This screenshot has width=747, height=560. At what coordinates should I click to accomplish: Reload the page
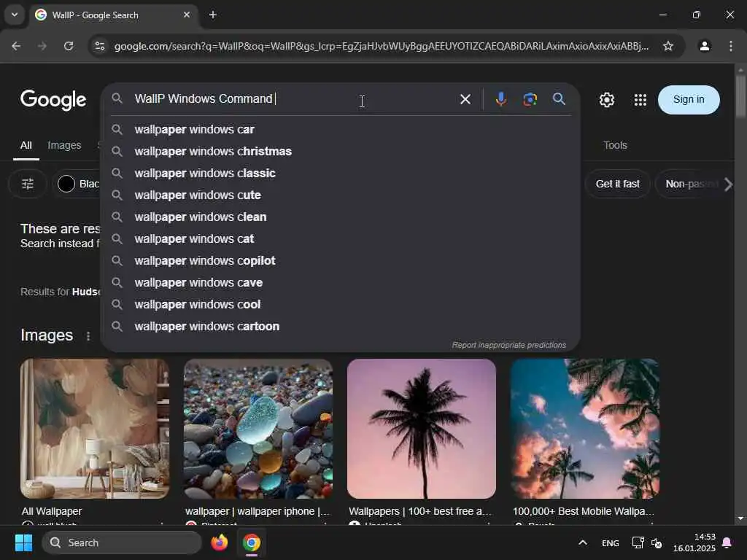[69, 46]
